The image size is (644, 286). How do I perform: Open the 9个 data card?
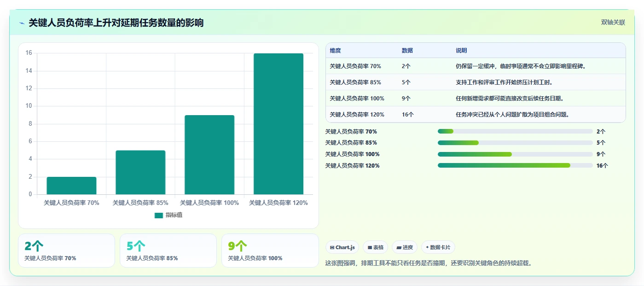pos(270,251)
